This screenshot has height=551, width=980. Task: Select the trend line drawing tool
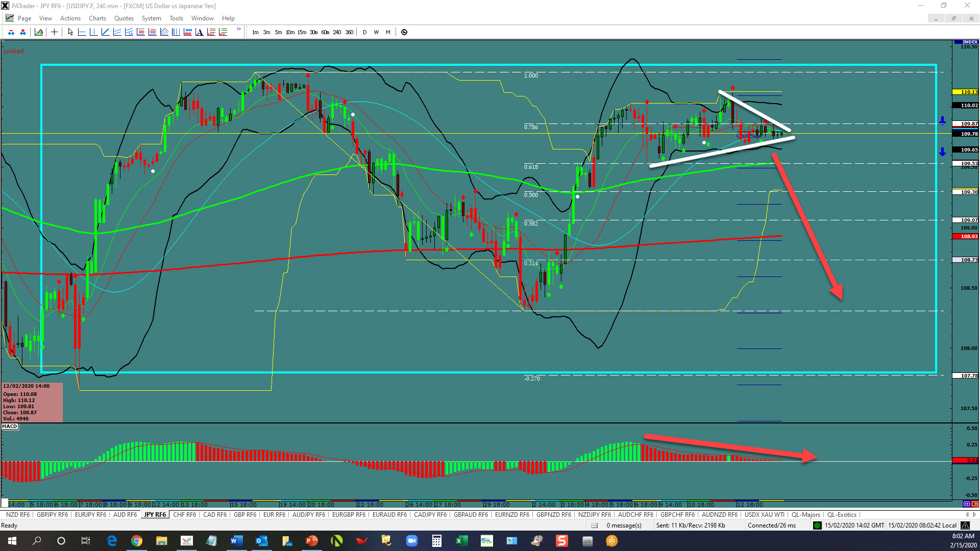tap(105, 32)
